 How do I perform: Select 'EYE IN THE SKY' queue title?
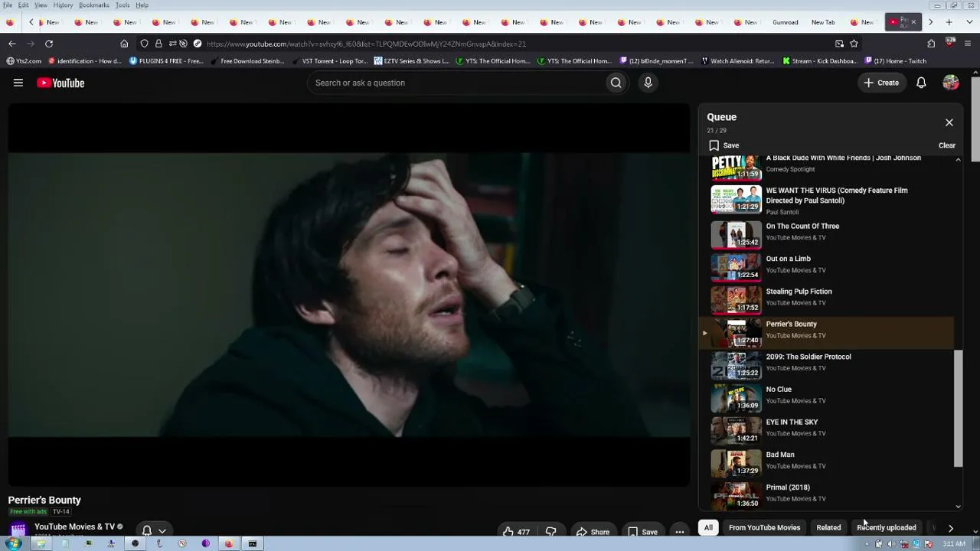click(x=792, y=422)
